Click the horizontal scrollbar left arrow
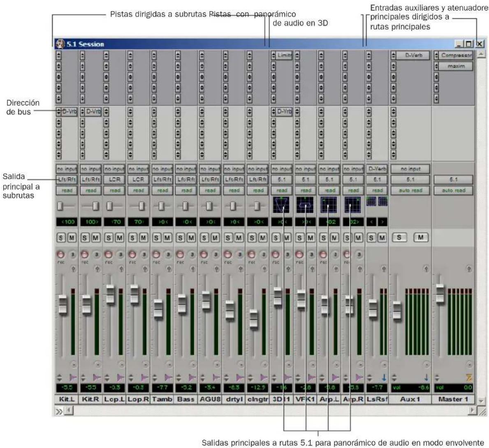Screen dimensions: 489x448 (69, 410)
